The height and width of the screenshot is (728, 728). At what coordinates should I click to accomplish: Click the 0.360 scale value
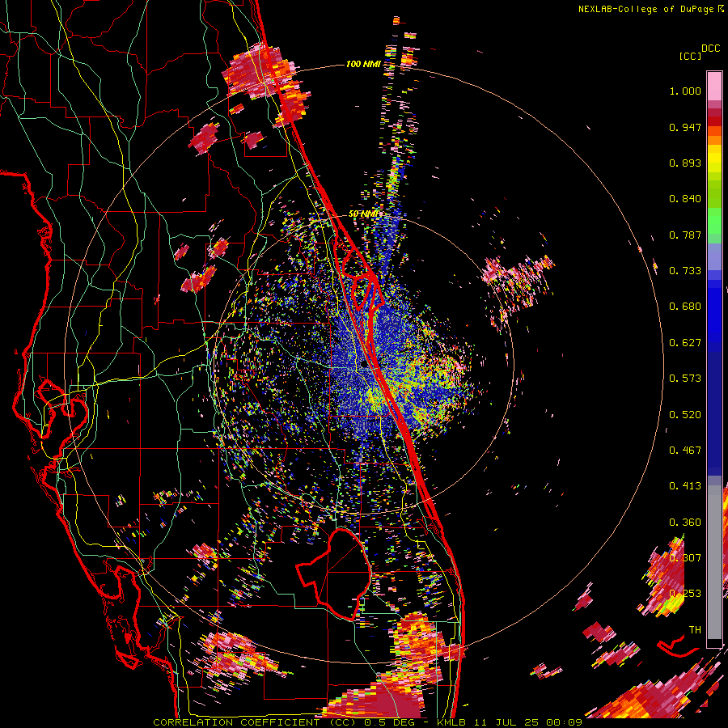click(685, 523)
